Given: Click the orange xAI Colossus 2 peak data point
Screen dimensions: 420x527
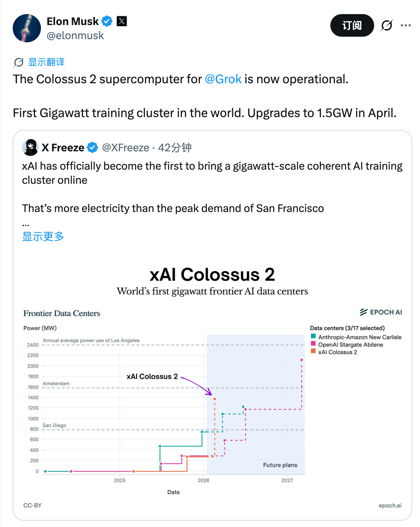Looking at the screenshot, I should click(x=215, y=399).
